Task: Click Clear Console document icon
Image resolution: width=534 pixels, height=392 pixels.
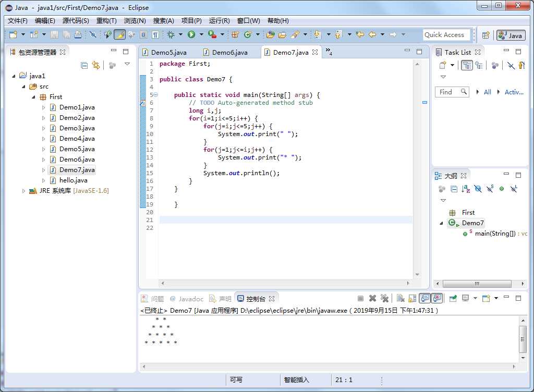Action: point(401,298)
